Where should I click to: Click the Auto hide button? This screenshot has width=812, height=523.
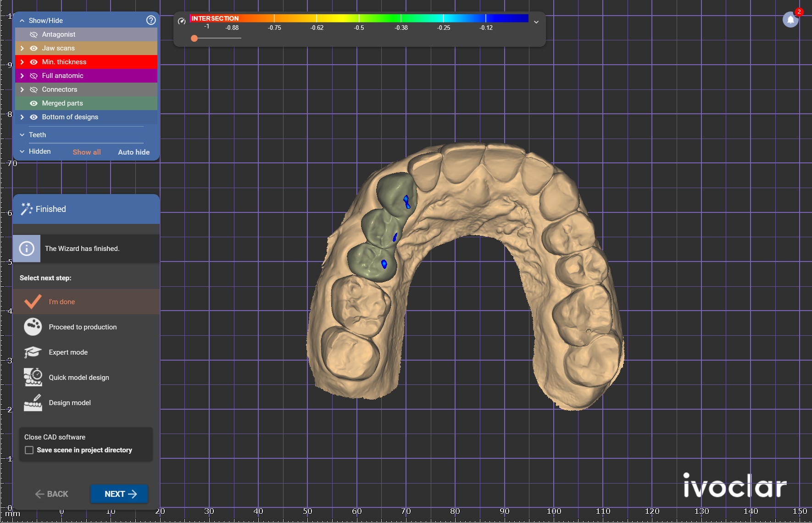tap(134, 152)
